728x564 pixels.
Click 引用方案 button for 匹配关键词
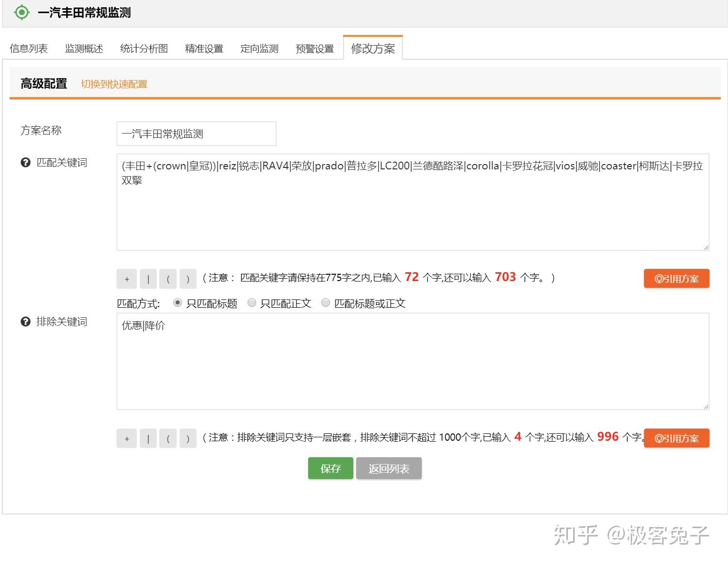tap(677, 279)
